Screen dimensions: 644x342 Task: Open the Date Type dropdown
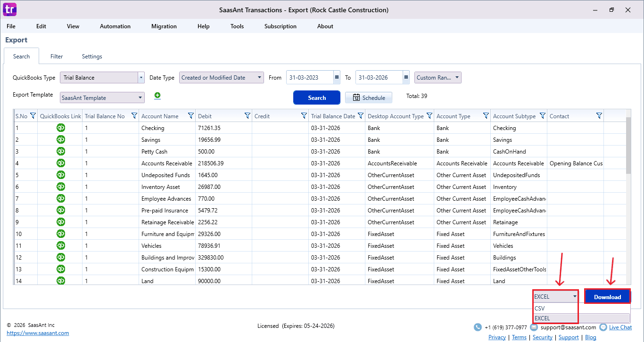(258, 77)
